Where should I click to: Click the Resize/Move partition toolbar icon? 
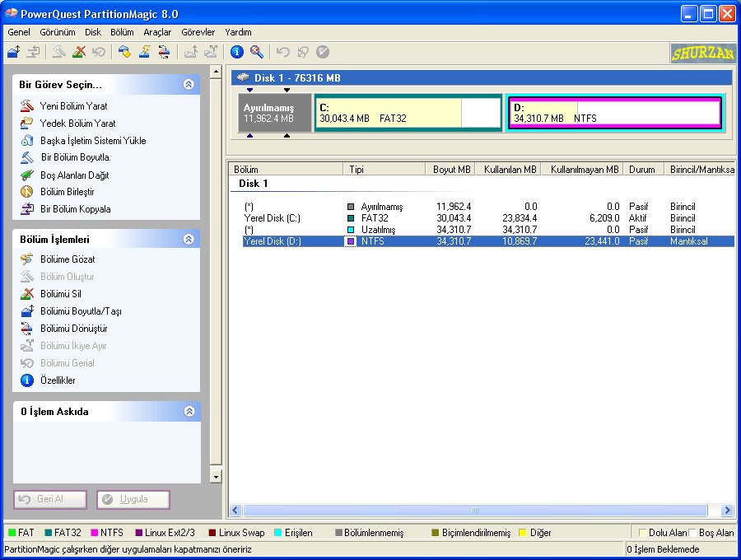click(x=14, y=52)
